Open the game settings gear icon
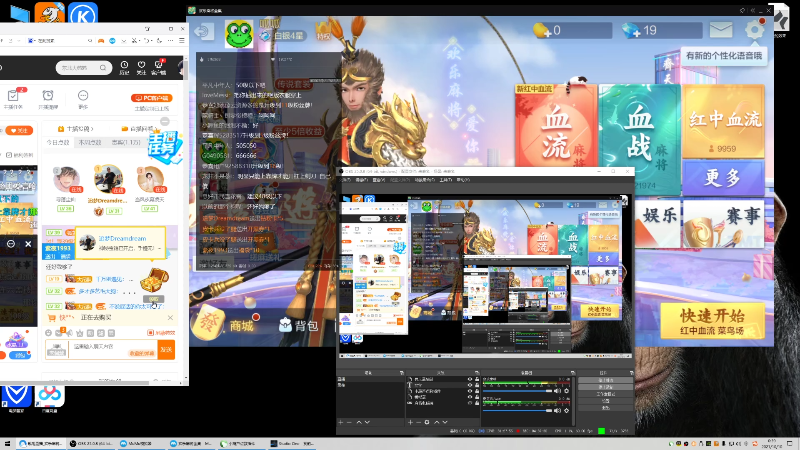The height and width of the screenshot is (450, 800). [x=755, y=30]
